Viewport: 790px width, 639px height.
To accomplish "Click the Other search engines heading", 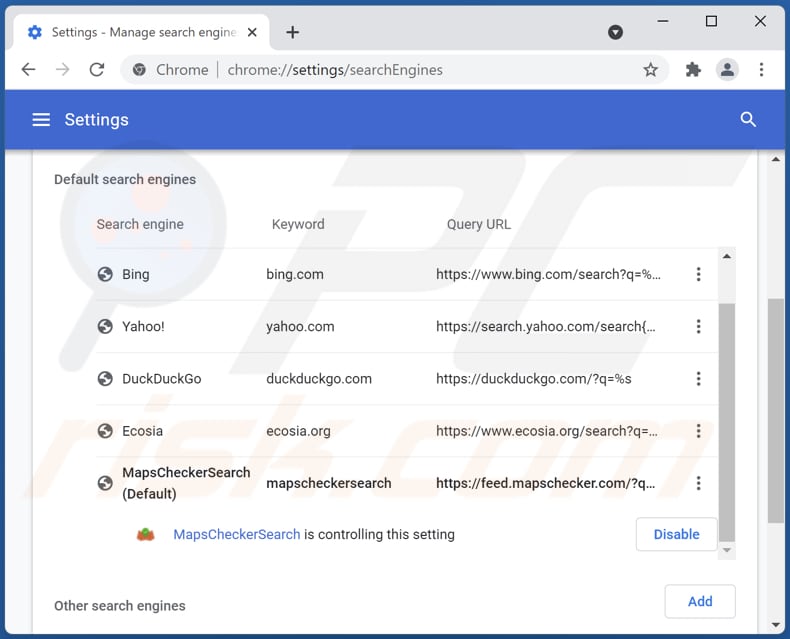I will tap(119, 606).
